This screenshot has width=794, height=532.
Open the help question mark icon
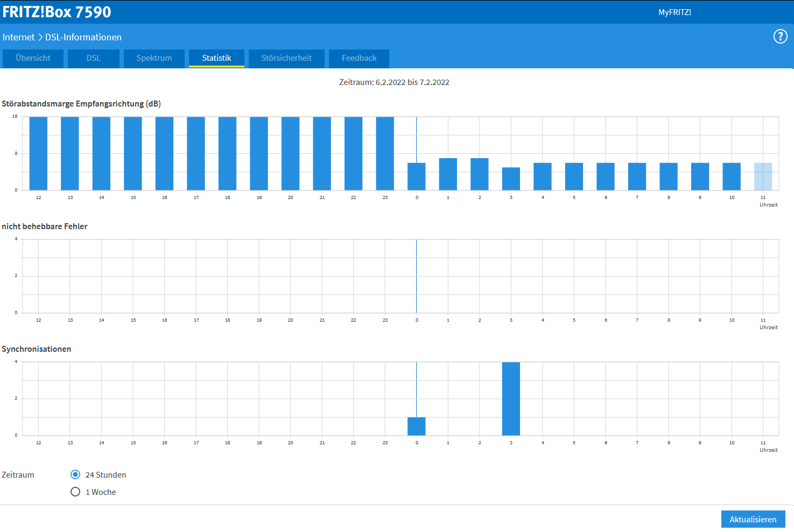780,37
